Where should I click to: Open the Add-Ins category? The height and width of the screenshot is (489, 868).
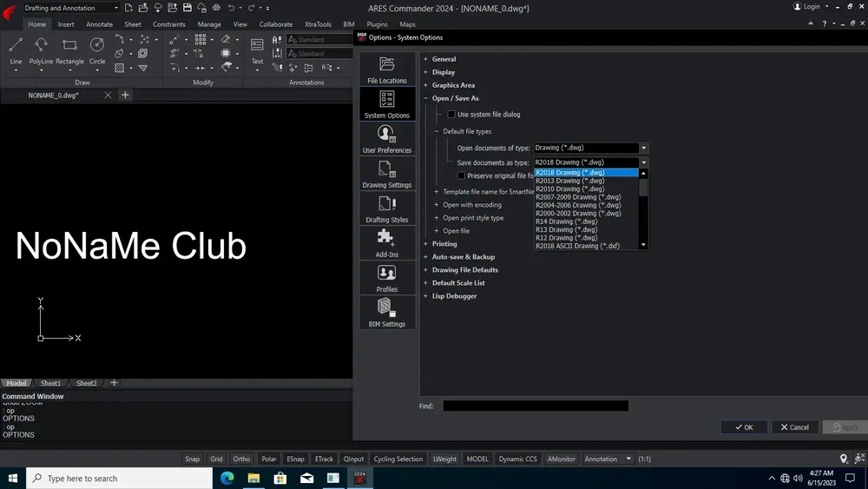[x=387, y=244]
